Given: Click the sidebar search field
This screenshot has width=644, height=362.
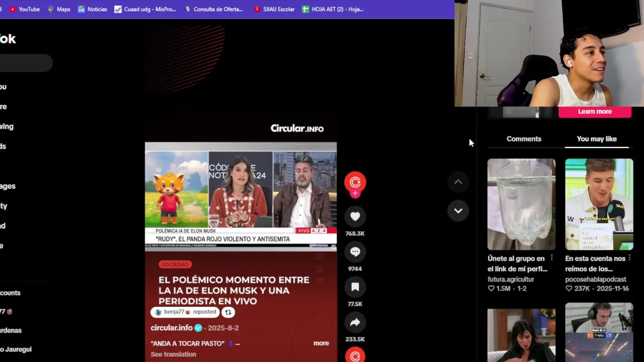Looking at the screenshot, I should [26, 63].
